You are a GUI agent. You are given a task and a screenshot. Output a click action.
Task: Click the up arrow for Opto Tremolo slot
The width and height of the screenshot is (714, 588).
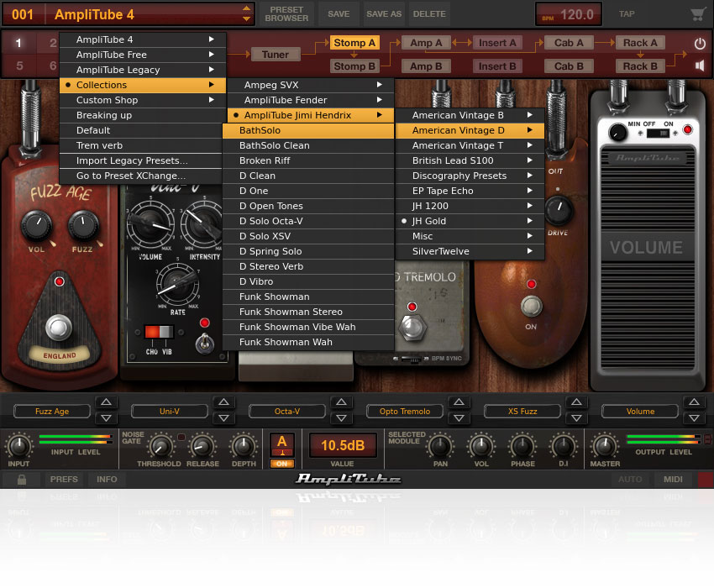click(459, 402)
